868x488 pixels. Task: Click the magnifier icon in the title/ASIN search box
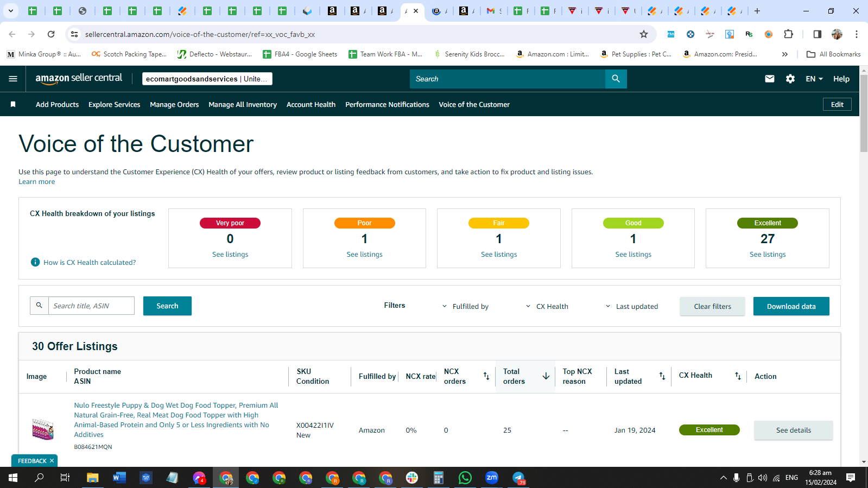(39, 306)
